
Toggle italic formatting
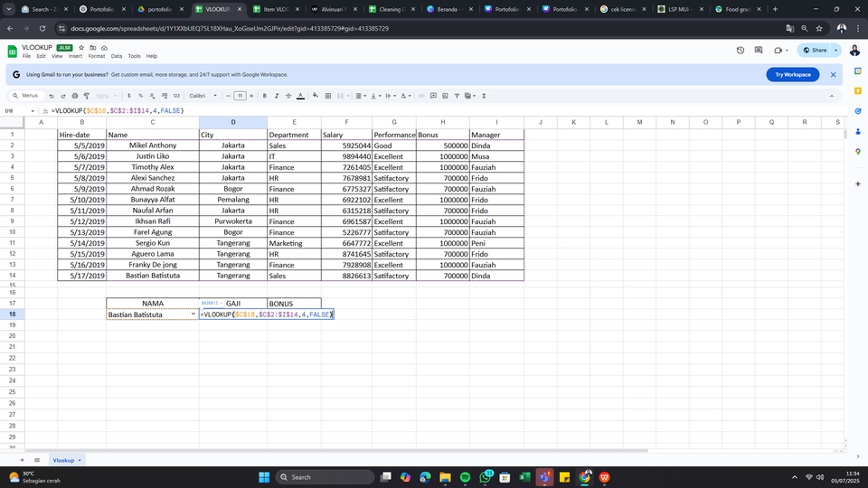[277, 96]
